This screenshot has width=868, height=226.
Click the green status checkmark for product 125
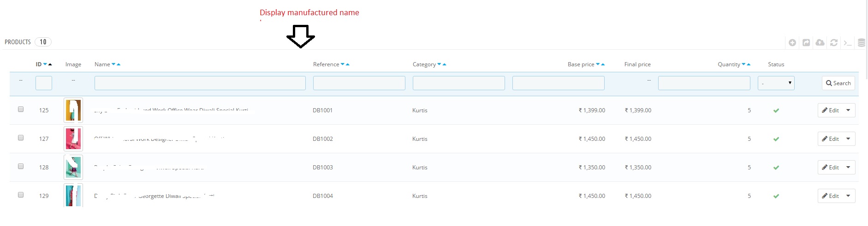776,110
